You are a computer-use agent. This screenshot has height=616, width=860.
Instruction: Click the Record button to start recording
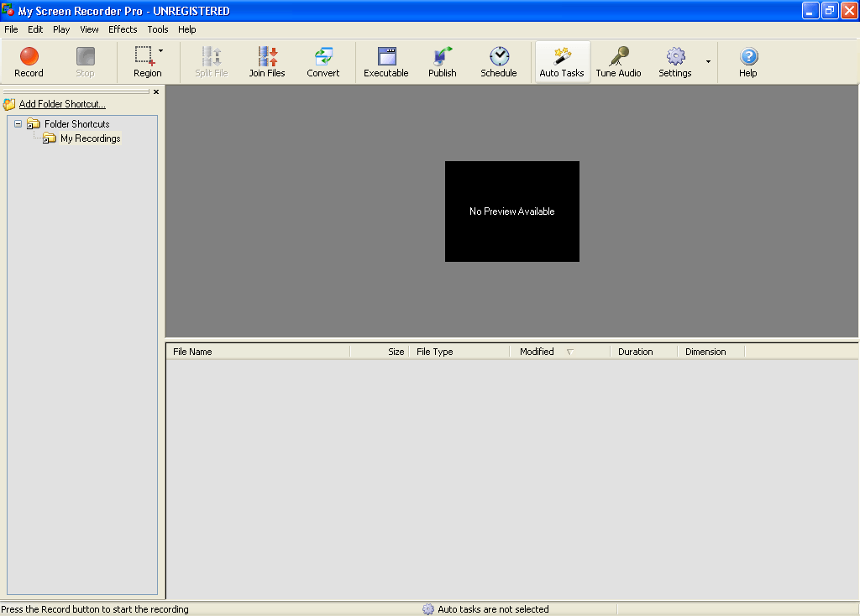point(29,61)
